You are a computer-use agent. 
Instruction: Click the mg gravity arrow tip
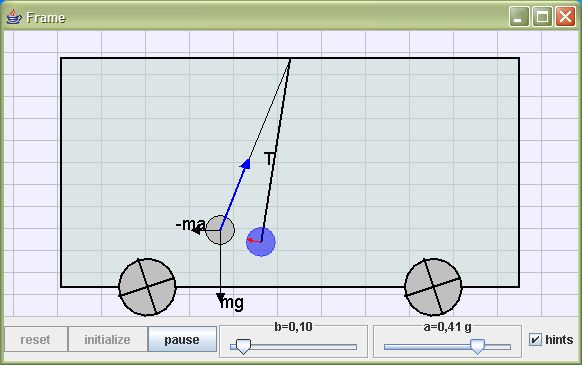pos(220,298)
